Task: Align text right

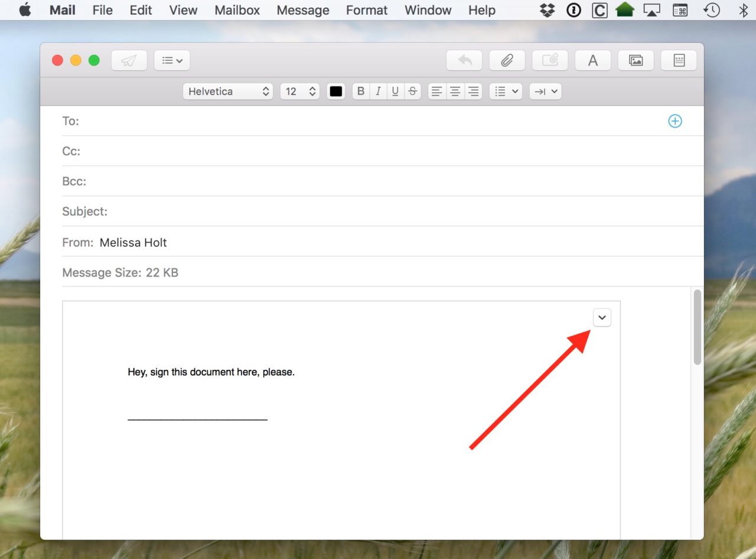Action: coord(473,91)
